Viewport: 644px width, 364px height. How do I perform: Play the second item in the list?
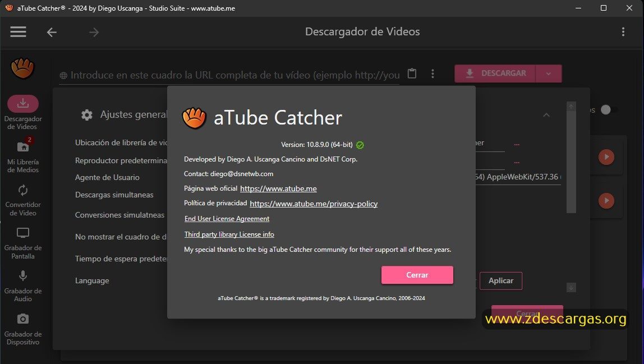coord(606,200)
